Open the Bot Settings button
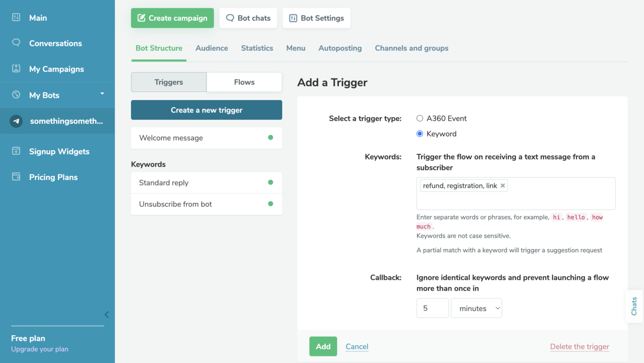Viewport: 644px width, 363px height. coord(316,18)
